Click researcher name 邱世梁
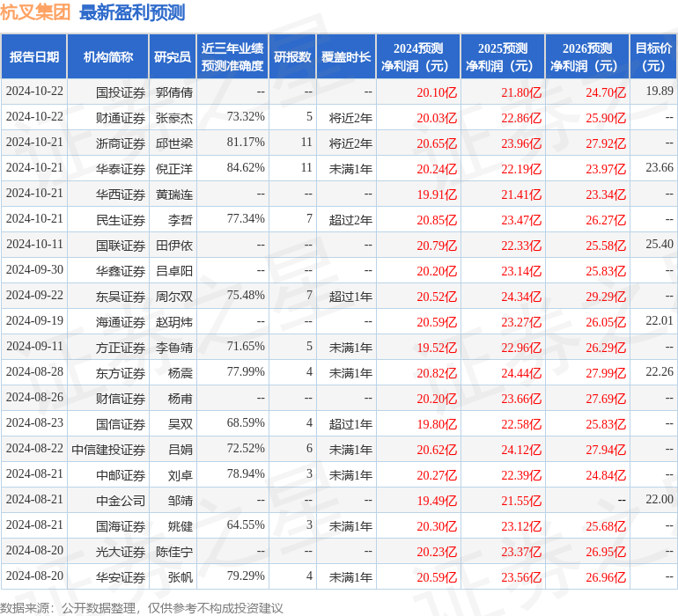The height and width of the screenshot is (616, 678). 173,143
